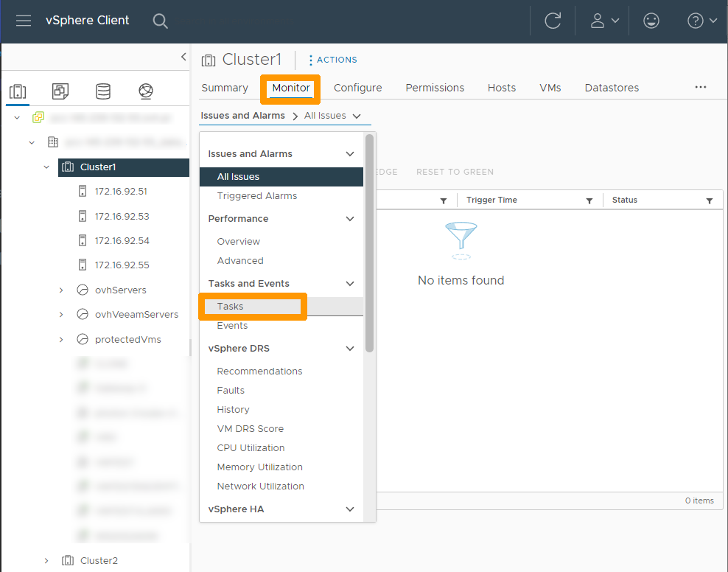728x572 pixels.
Task: Click the filter icon left of Trigger Time
Action: (444, 200)
